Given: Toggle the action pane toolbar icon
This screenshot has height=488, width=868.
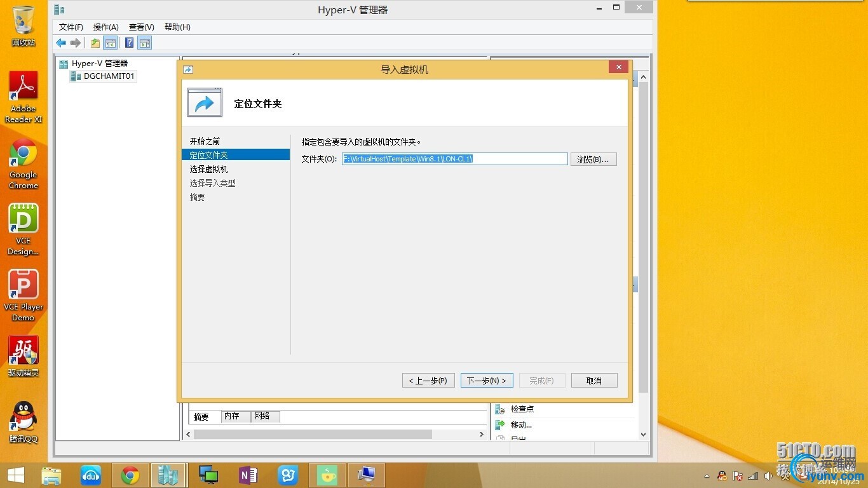Looking at the screenshot, I should tap(145, 43).
